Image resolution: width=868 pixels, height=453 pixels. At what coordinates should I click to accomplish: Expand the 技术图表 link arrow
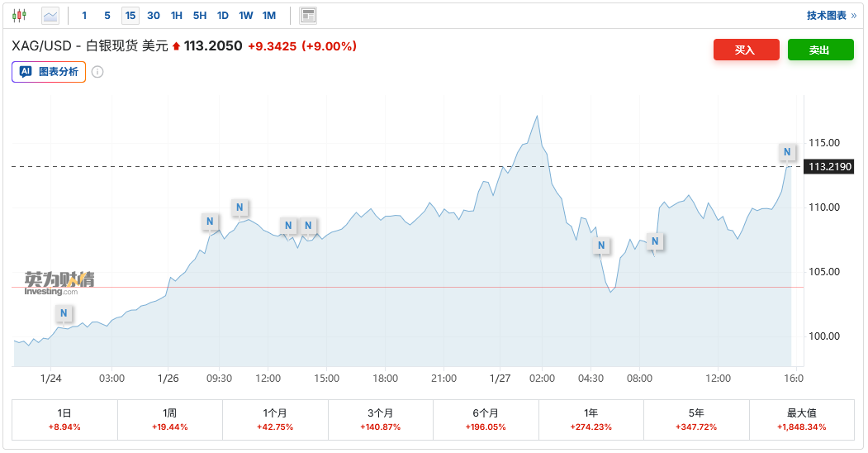(x=853, y=15)
